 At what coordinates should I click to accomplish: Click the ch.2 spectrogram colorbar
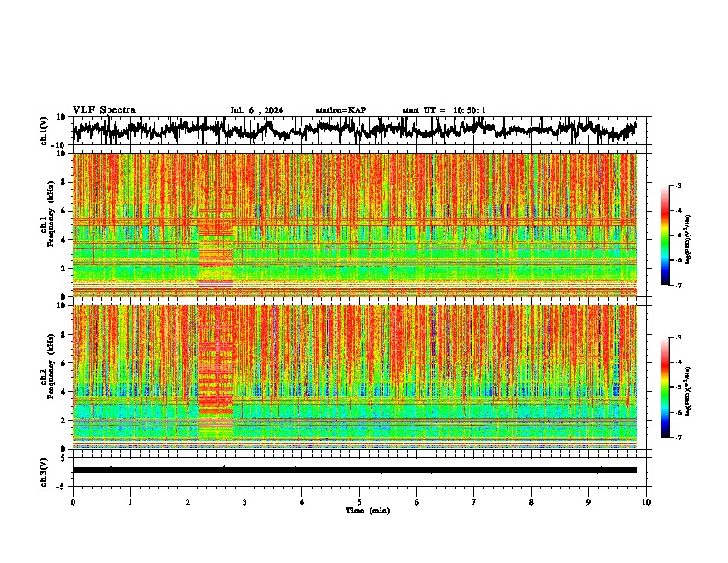click(x=665, y=387)
